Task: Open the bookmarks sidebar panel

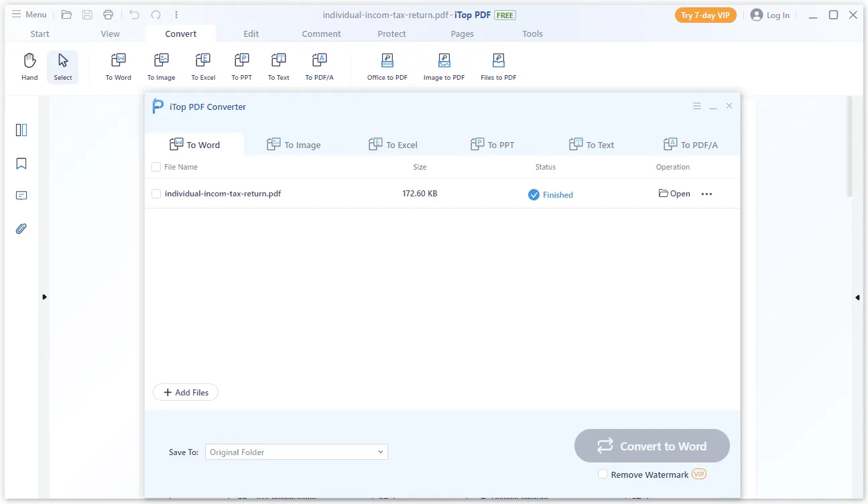Action: point(21,164)
